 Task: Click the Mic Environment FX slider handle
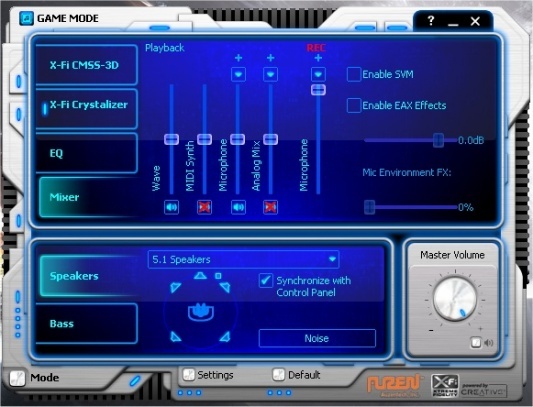coord(369,207)
